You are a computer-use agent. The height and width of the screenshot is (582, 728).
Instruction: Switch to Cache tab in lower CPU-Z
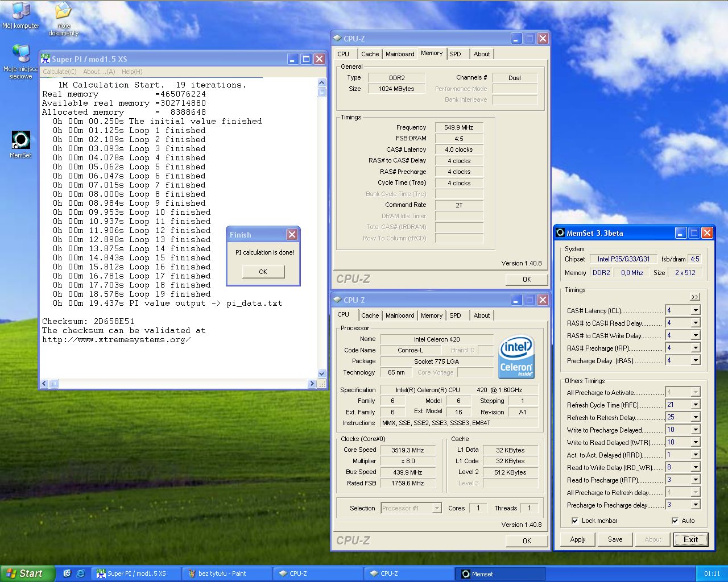(x=370, y=315)
